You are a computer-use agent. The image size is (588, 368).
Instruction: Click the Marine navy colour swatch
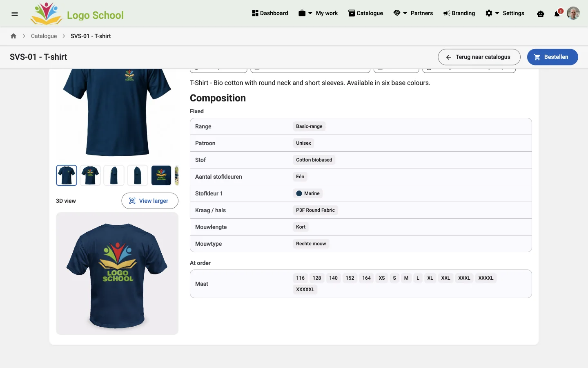point(299,193)
